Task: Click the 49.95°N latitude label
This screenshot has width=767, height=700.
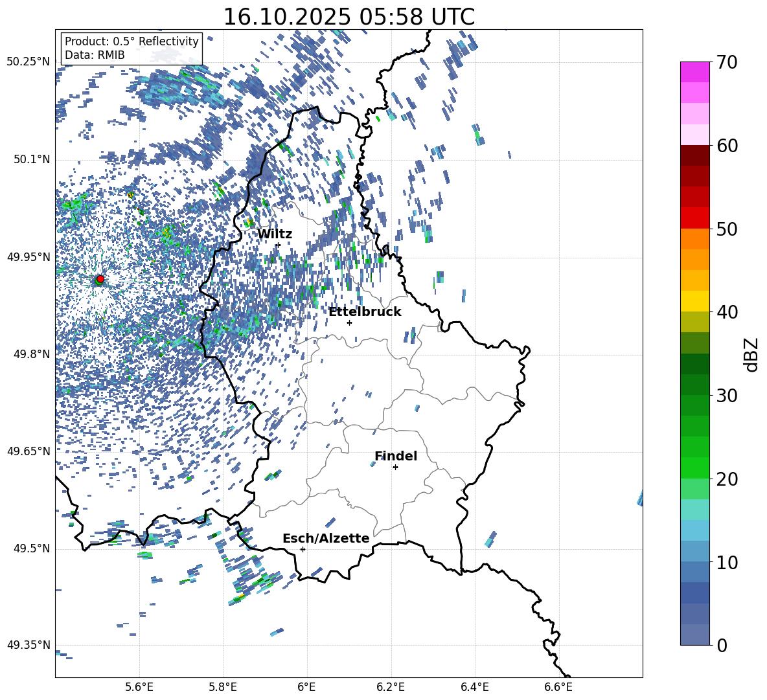Action: click(29, 256)
